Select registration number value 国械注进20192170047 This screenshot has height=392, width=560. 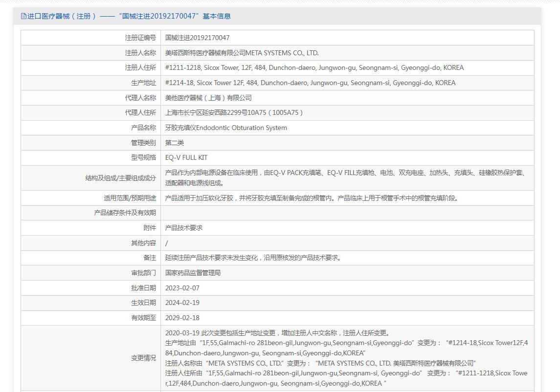pyautogui.click(x=197, y=38)
